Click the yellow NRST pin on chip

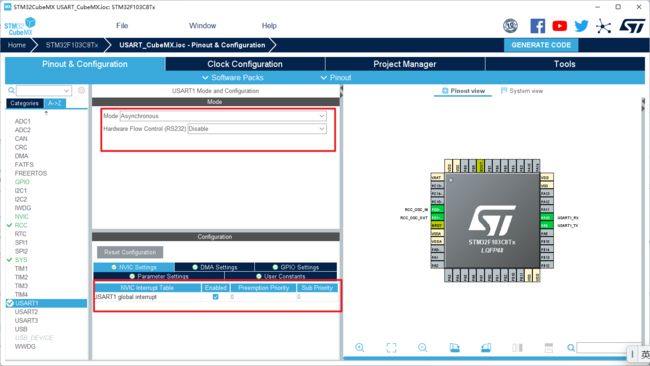437,225
